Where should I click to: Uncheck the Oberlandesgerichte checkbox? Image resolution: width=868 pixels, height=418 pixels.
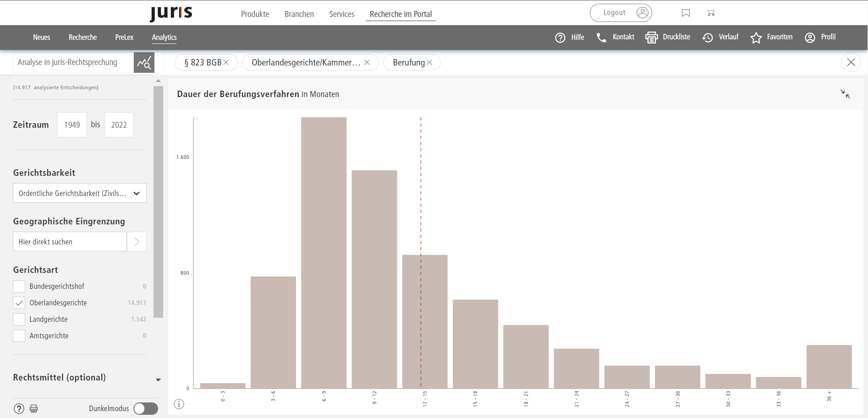click(19, 303)
